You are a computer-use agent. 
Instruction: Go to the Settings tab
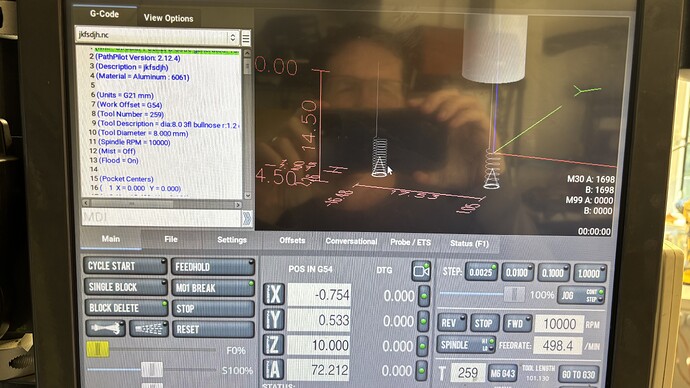232,240
